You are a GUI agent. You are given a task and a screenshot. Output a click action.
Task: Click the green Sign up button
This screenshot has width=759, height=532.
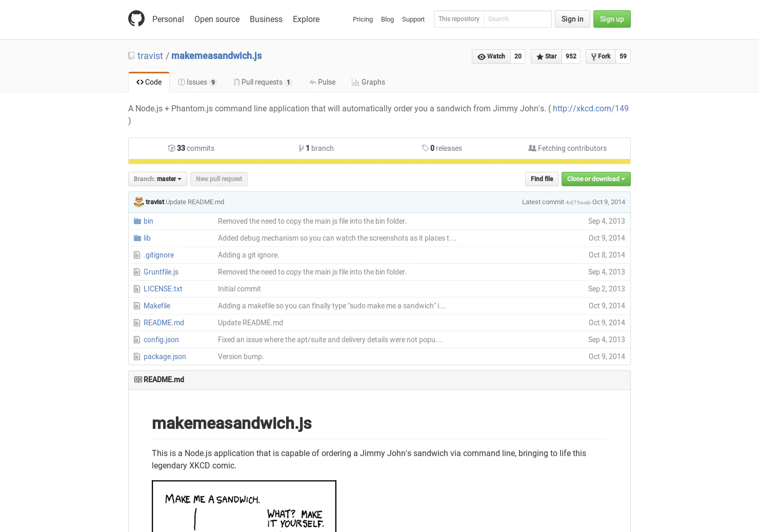click(x=612, y=19)
